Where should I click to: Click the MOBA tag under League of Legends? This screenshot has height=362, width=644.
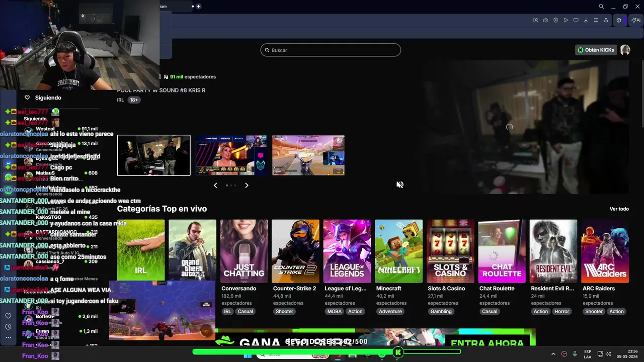(x=334, y=311)
